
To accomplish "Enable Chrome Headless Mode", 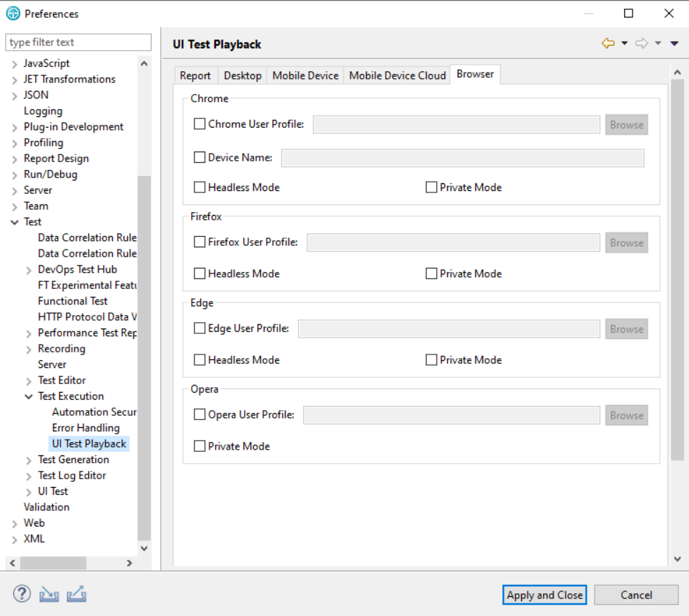I will pos(200,187).
